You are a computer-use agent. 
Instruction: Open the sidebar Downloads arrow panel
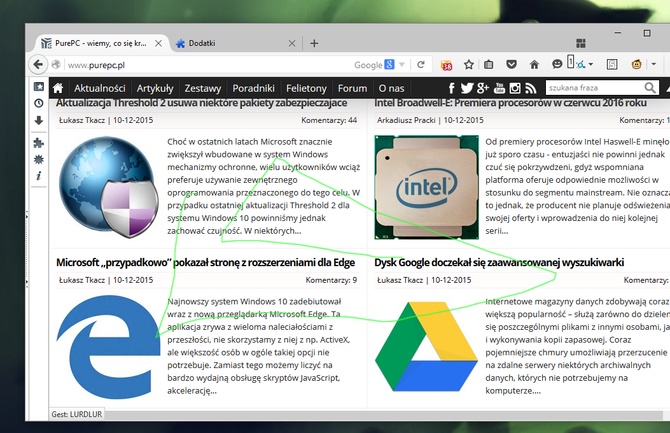39,121
